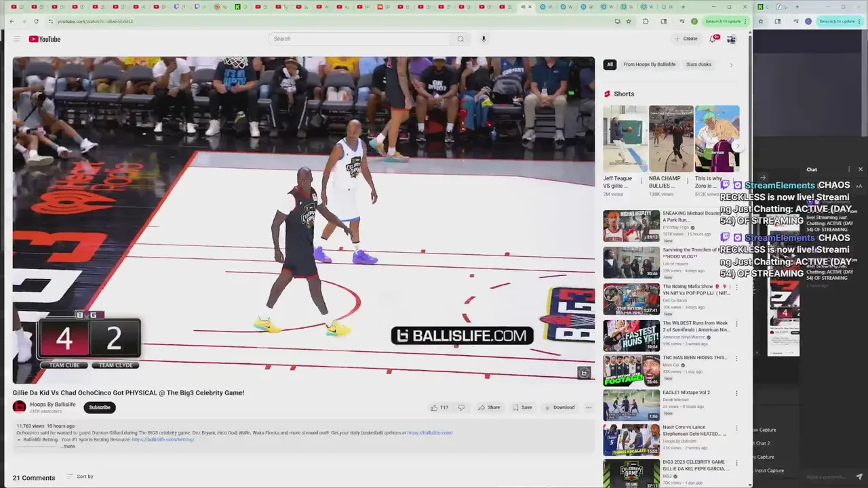
Task: Save the video to a playlist
Action: (522, 407)
